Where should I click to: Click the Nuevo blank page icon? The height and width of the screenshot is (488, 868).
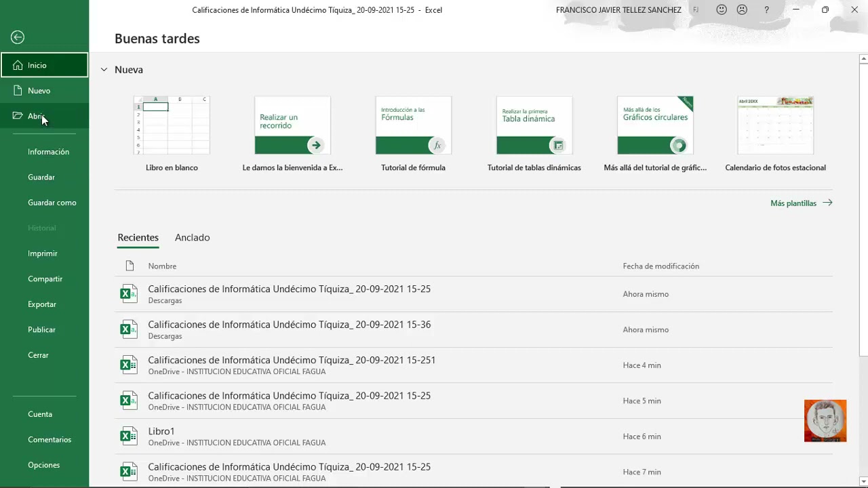[18, 90]
